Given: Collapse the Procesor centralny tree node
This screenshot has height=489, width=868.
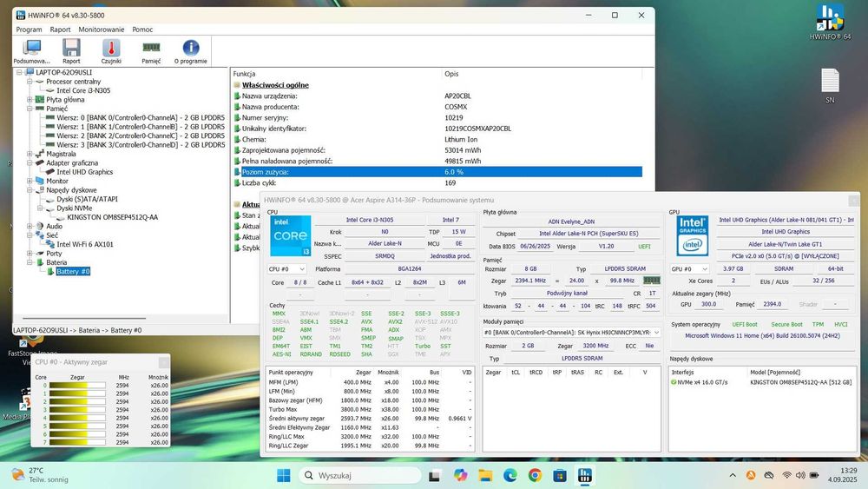Looking at the screenshot, I should [30, 82].
